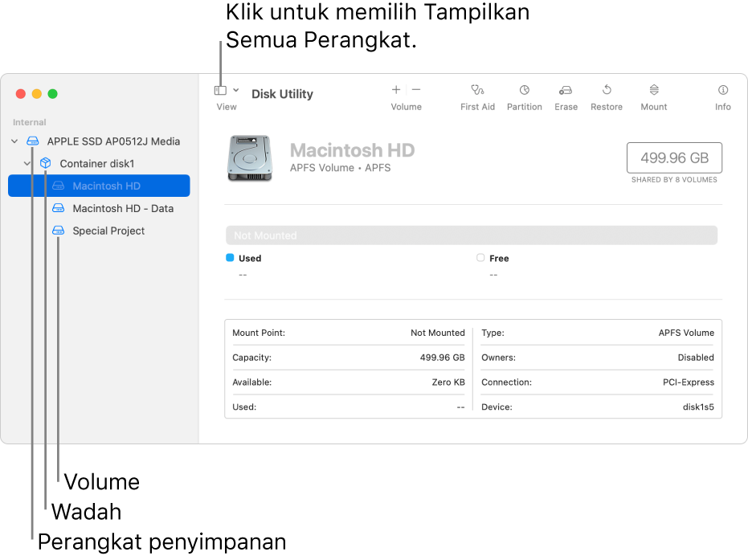
Task: Click the Info toolbar label
Action: point(723,107)
